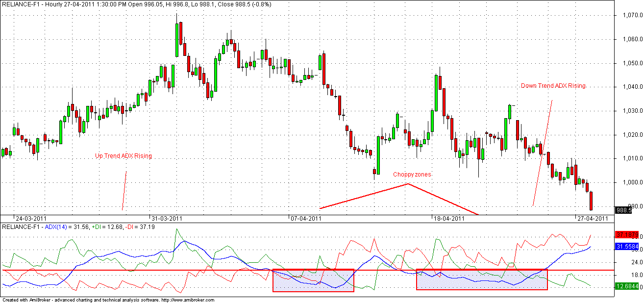Click the RELIANCE-F1 Hourly chart title text

coord(137,4)
